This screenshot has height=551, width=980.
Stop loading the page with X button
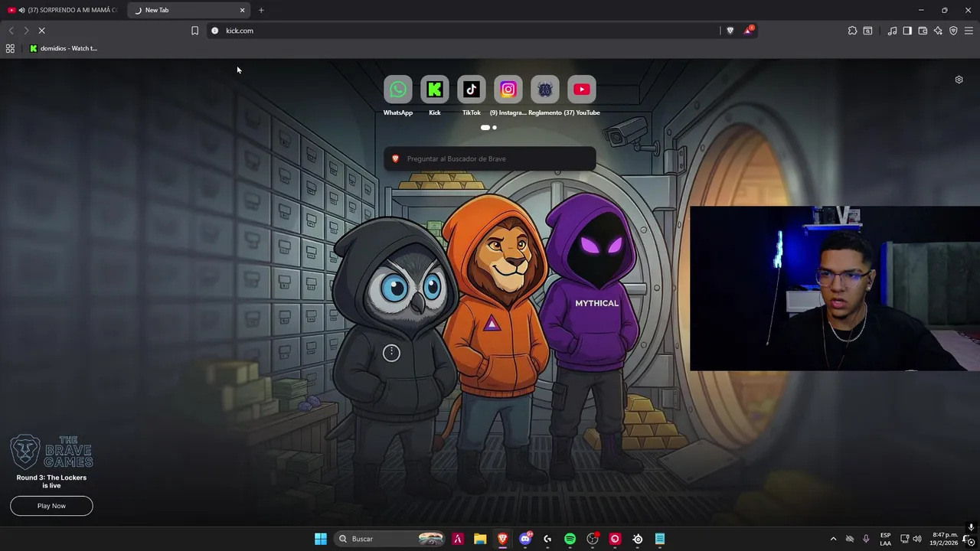point(41,31)
